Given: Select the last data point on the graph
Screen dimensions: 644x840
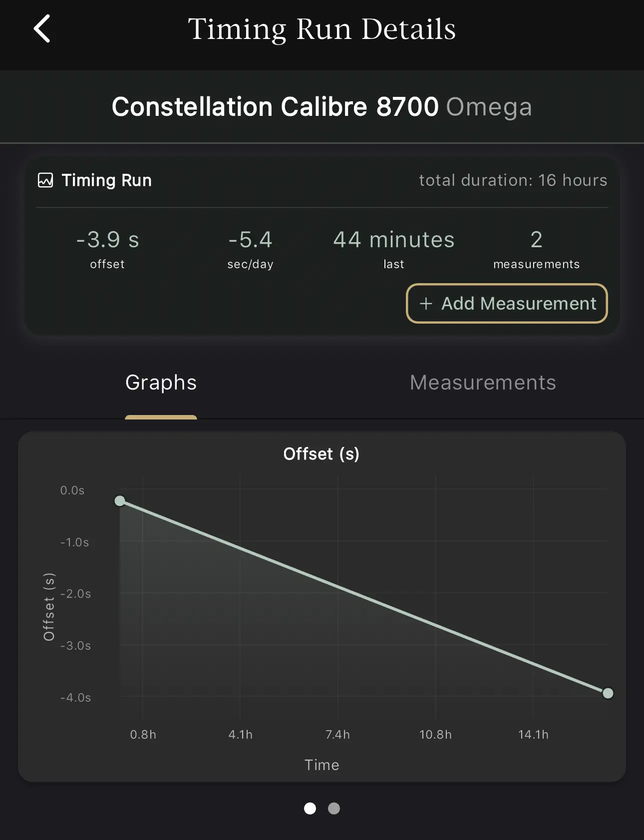Looking at the screenshot, I should (x=608, y=693).
